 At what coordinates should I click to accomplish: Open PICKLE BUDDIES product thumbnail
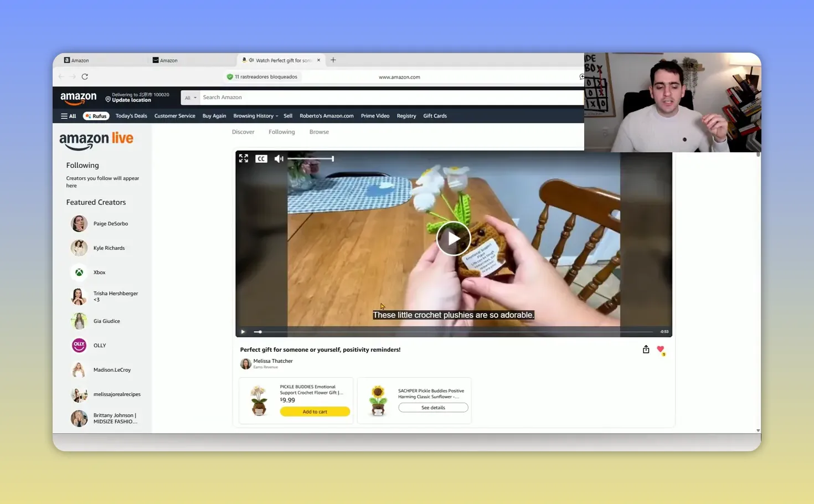pos(259,400)
